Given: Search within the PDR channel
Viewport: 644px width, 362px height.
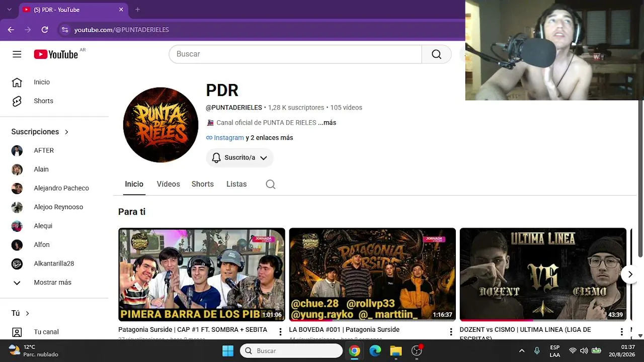Looking at the screenshot, I should 271,184.
